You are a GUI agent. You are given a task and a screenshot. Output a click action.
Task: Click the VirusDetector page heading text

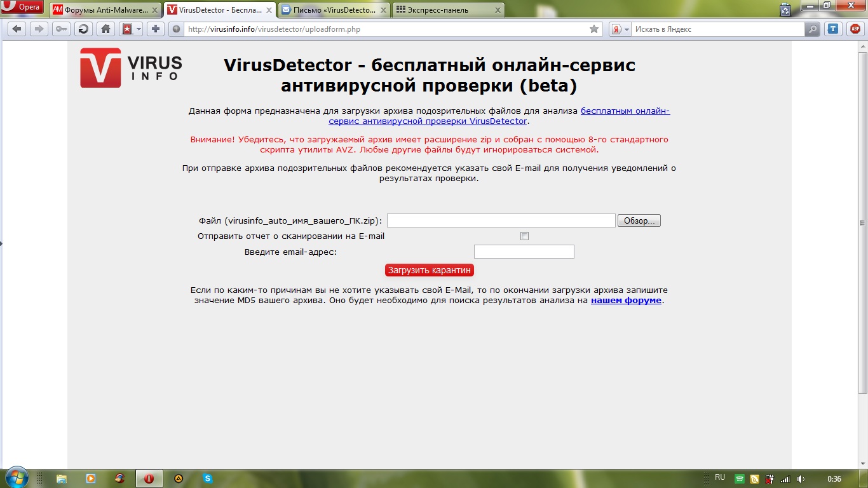pos(430,75)
